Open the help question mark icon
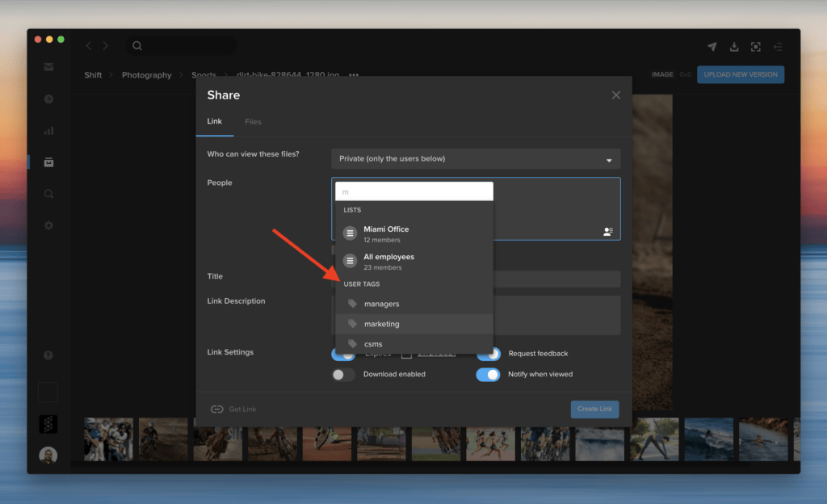The image size is (827, 504). (48, 355)
